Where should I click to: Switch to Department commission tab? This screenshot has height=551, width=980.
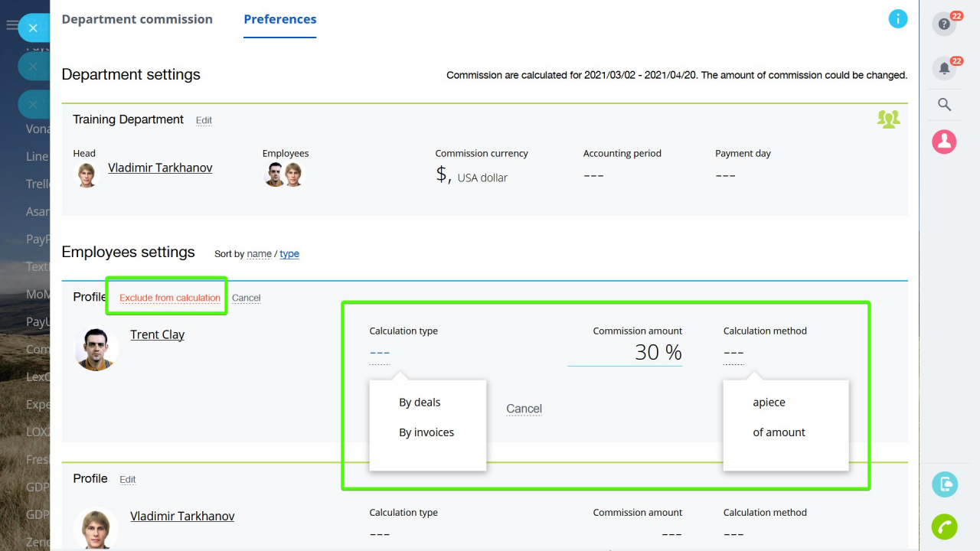click(137, 19)
